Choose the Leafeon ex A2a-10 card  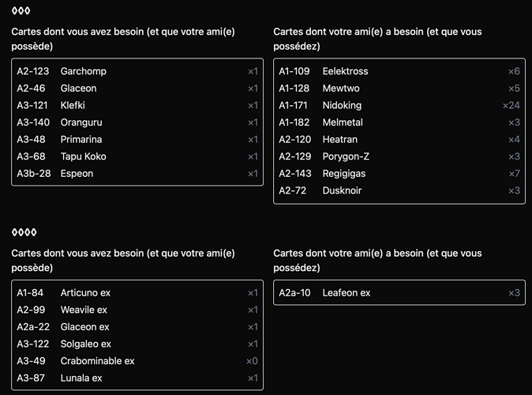coord(399,293)
